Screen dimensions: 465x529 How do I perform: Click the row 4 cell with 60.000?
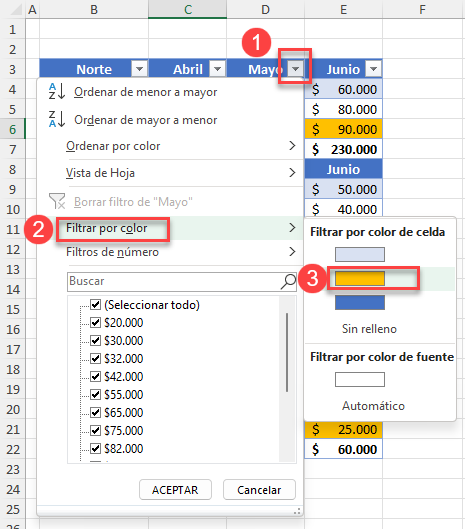(344, 89)
